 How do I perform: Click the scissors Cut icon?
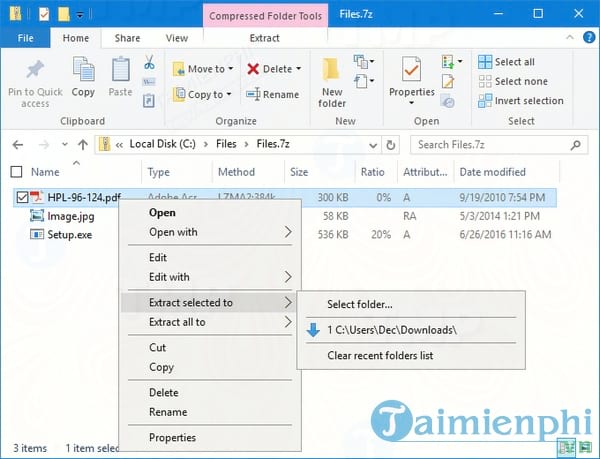tap(149, 63)
